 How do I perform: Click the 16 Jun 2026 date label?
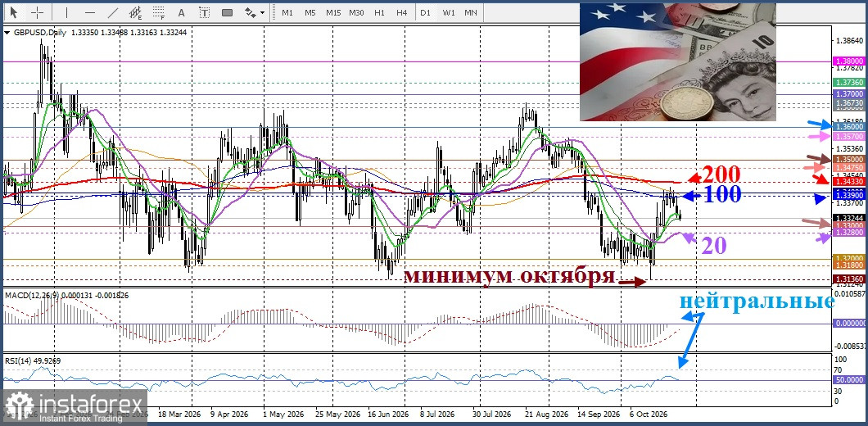[x=388, y=415]
